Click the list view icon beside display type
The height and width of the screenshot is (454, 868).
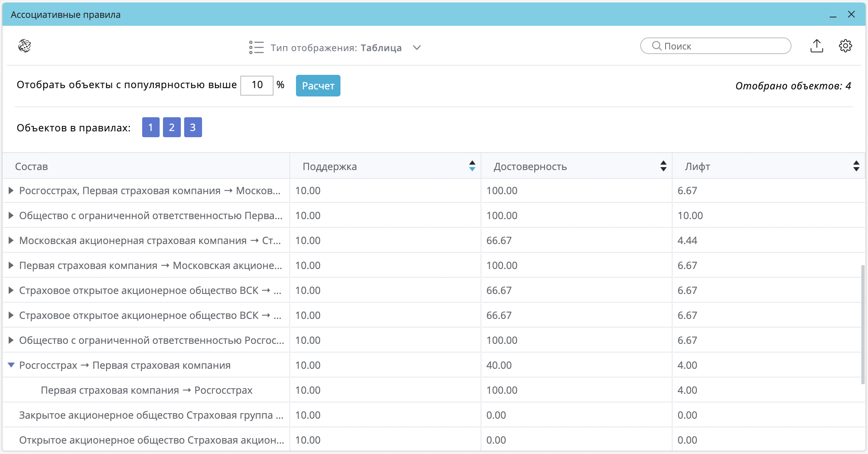pyautogui.click(x=256, y=47)
